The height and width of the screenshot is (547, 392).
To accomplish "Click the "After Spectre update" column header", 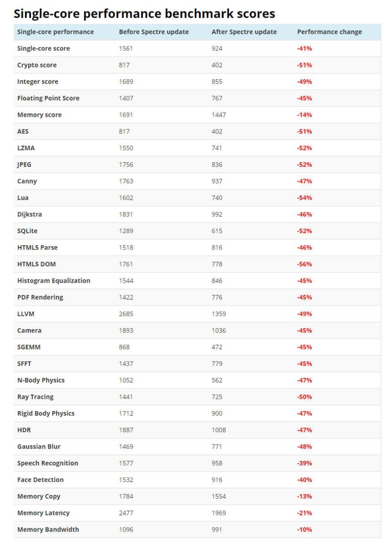I will pyautogui.click(x=244, y=32).
